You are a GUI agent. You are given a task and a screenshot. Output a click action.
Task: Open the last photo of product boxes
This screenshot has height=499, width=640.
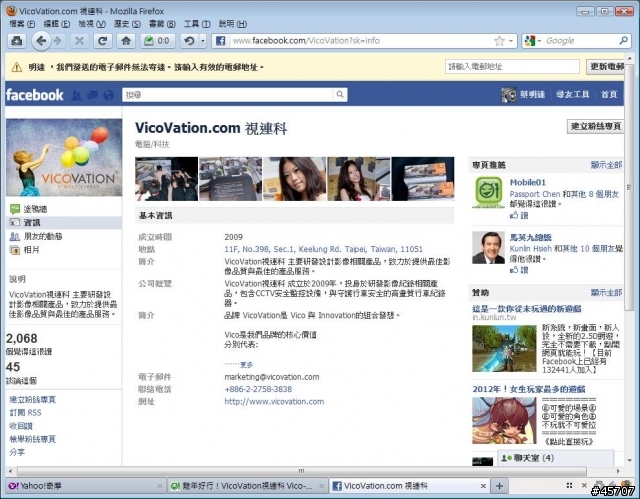tap(423, 179)
